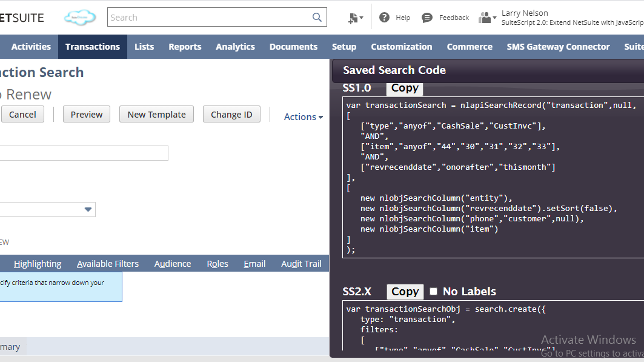Expand the Actions dropdown

(304, 116)
